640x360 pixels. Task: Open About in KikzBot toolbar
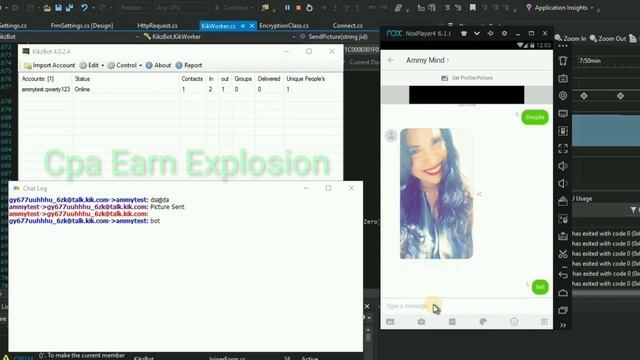[158, 65]
